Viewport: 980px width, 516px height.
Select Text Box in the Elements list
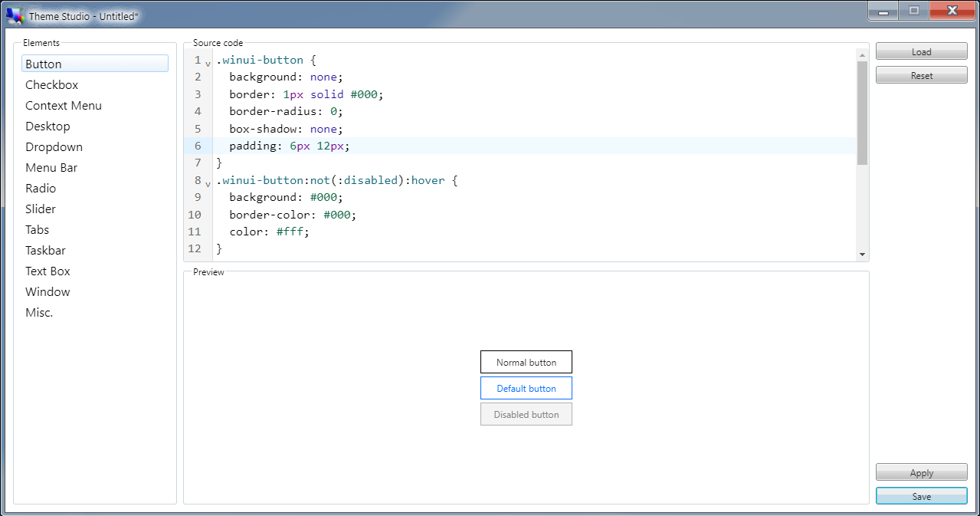[x=48, y=271]
